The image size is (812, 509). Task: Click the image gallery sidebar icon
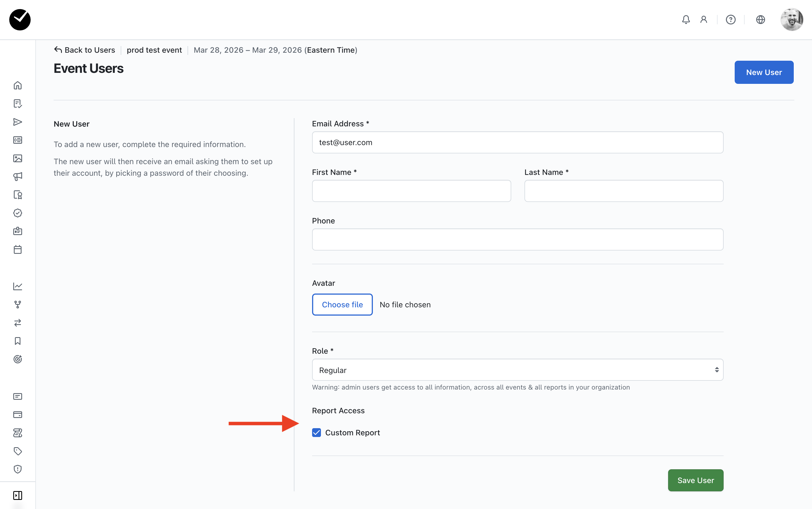point(17,158)
